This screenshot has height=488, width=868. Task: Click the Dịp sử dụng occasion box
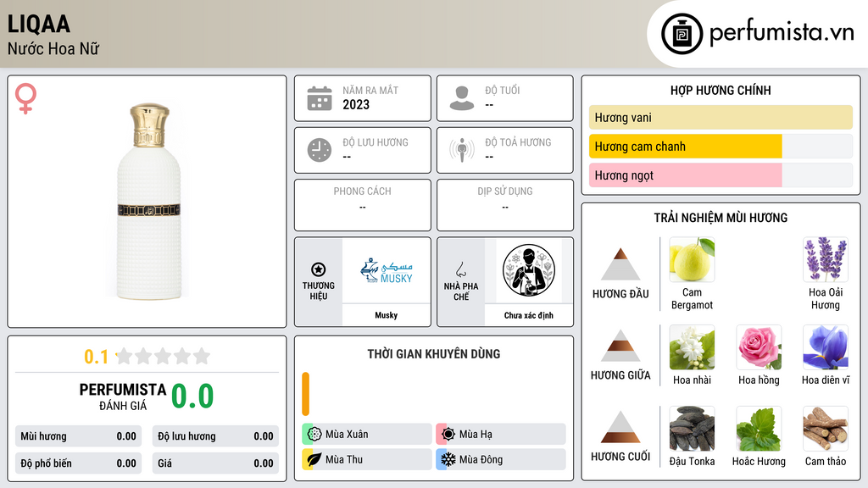[x=505, y=205]
